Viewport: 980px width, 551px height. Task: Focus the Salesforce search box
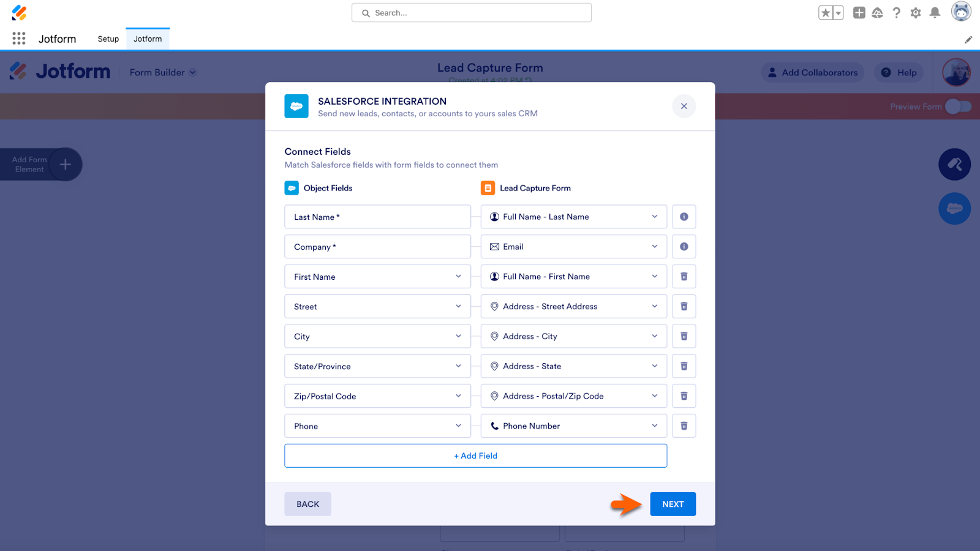472,13
